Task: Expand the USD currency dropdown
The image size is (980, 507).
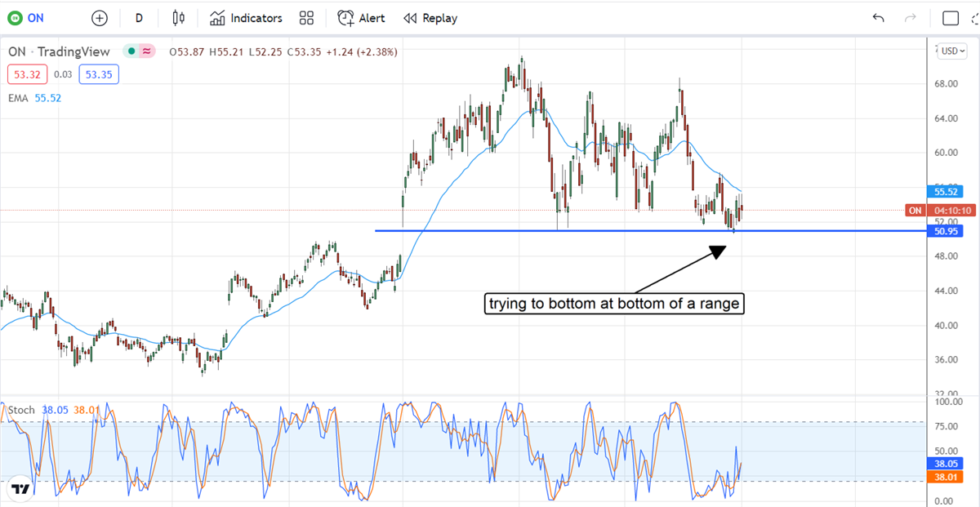Action: tap(952, 51)
